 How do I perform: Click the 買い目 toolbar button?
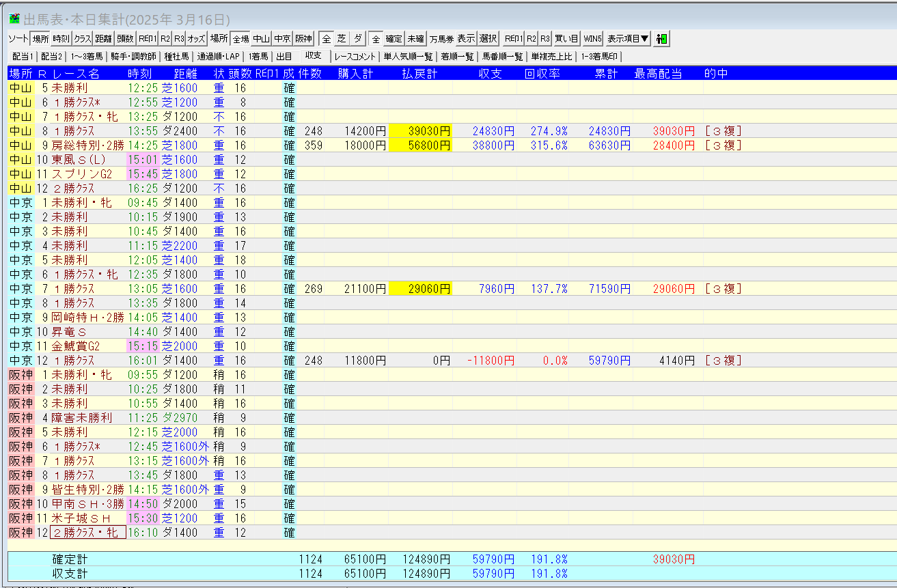(x=566, y=39)
